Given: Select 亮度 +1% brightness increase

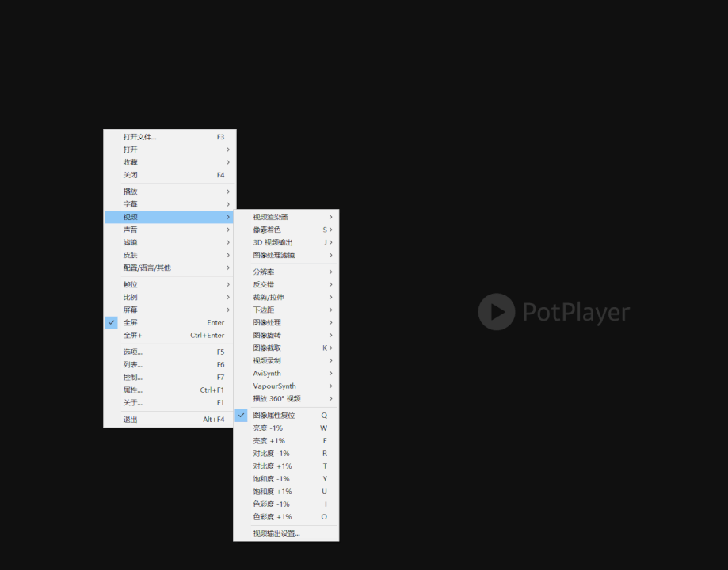Looking at the screenshot, I should tap(286, 440).
